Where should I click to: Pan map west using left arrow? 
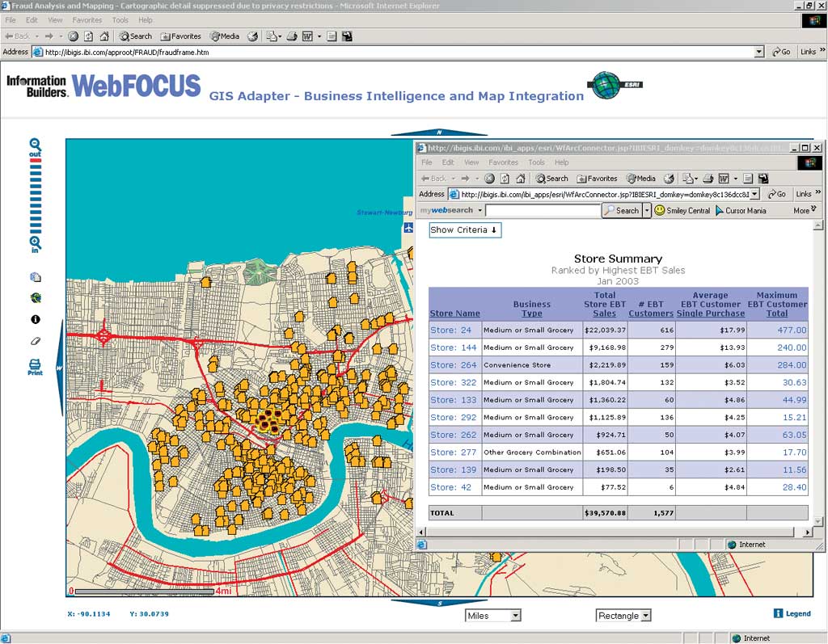click(x=59, y=368)
